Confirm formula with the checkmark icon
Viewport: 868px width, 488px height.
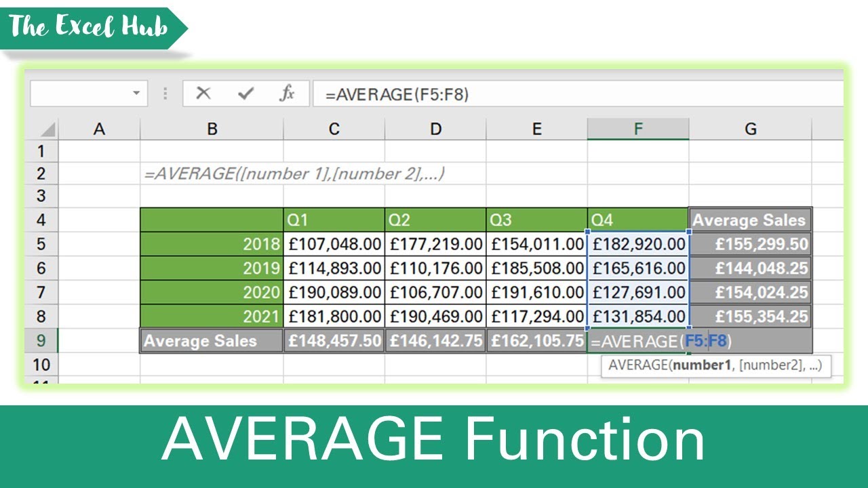(x=245, y=94)
